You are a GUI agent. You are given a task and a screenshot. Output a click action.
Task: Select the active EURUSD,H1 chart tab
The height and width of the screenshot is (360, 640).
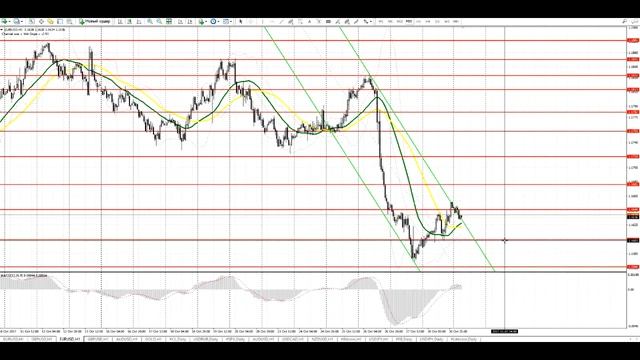point(70,339)
